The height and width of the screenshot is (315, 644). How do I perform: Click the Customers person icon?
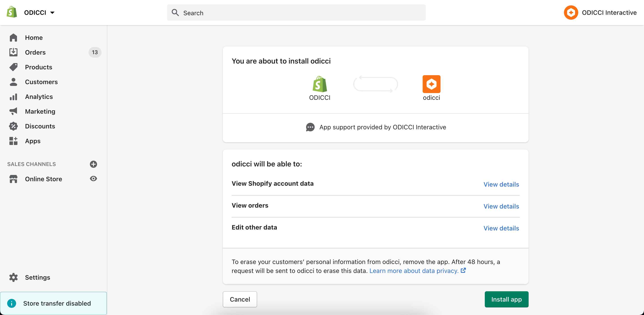13,82
